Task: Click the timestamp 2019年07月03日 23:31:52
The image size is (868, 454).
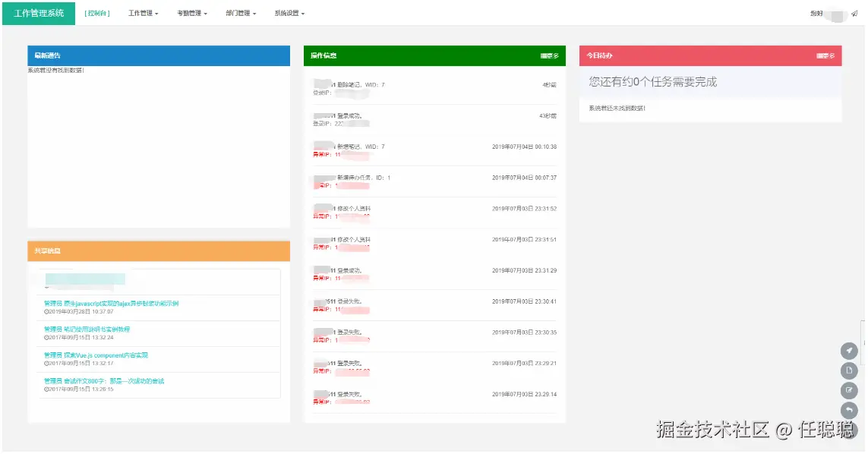Action: [524, 209]
